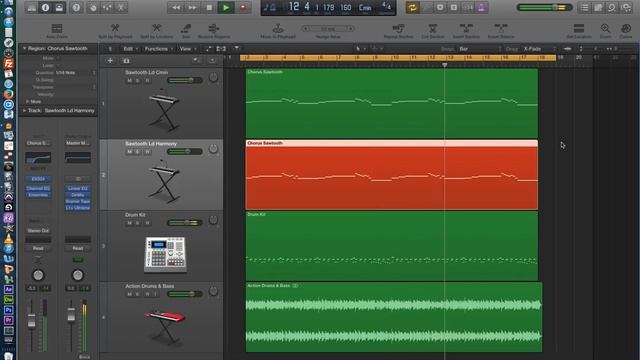This screenshot has height=360, width=640.
Task: Adjust Sawtooth Ld Cmin track volume slider
Action: [184, 80]
